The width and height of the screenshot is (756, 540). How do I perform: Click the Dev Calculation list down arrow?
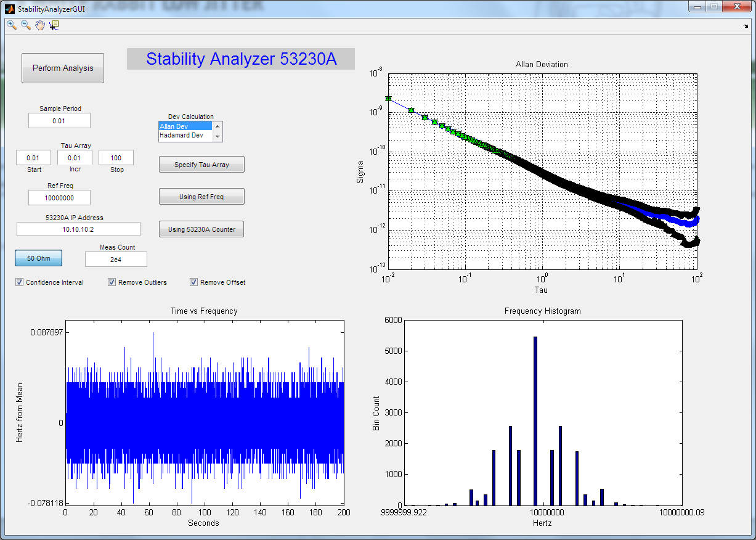point(217,137)
